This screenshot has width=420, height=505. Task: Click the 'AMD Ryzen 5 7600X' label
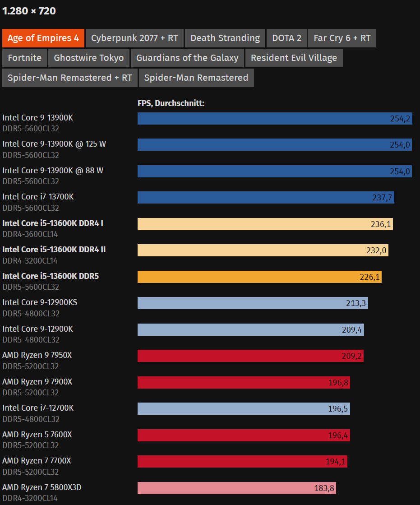(x=37, y=435)
